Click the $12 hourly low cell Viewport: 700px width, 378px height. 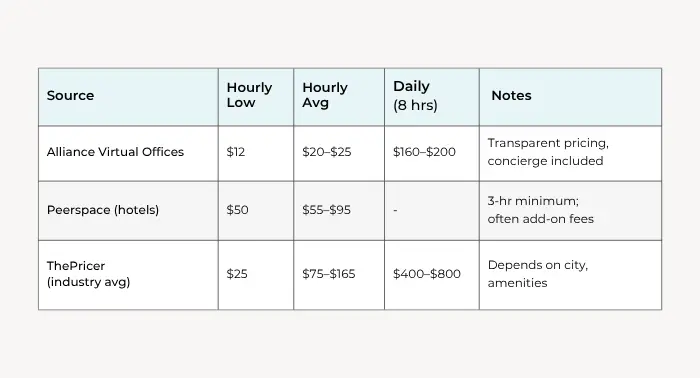pyautogui.click(x=256, y=154)
